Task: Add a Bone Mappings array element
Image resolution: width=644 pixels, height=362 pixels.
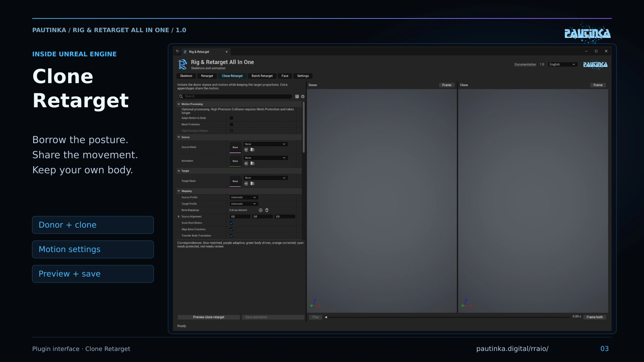Action: [261, 210]
